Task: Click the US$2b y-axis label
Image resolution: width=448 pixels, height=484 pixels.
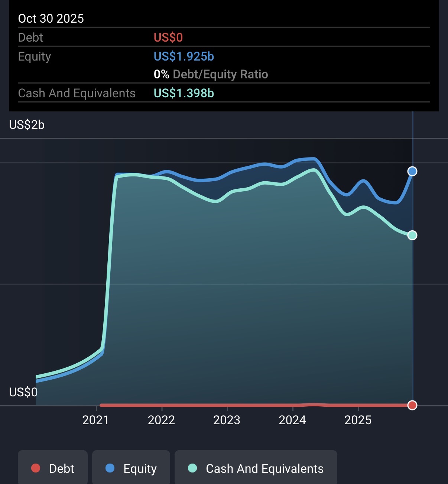Action: 27,125
